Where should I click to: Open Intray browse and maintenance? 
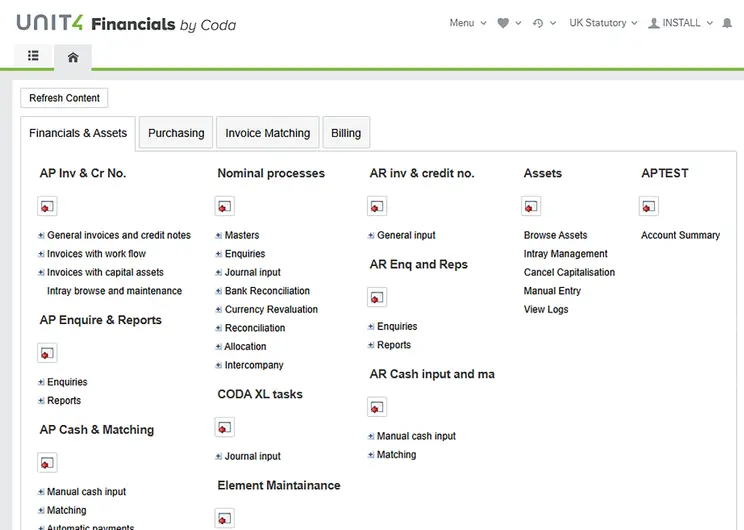click(x=114, y=291)
